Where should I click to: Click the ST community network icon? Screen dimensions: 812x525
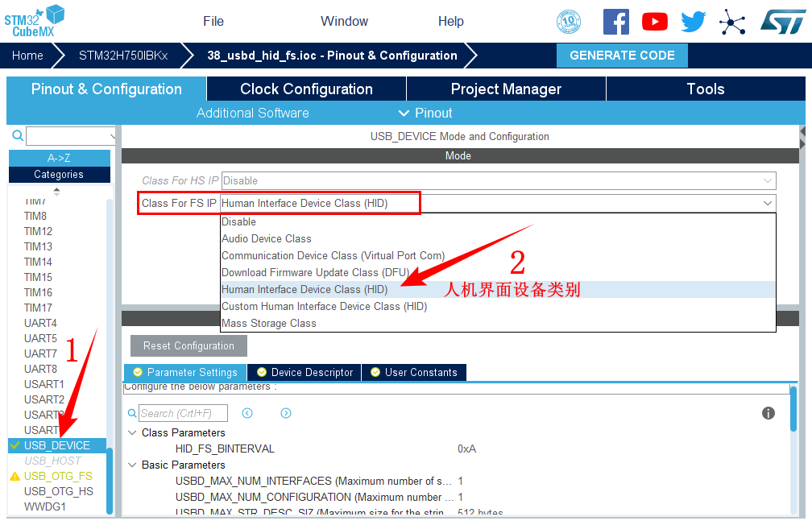pyautogui.click(x=731, y=22)
